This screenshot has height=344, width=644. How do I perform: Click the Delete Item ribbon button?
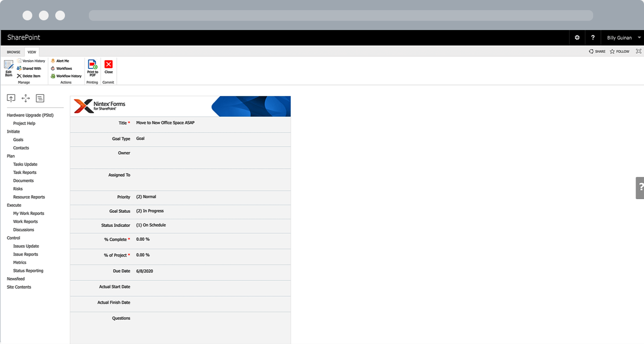[29, 76]
